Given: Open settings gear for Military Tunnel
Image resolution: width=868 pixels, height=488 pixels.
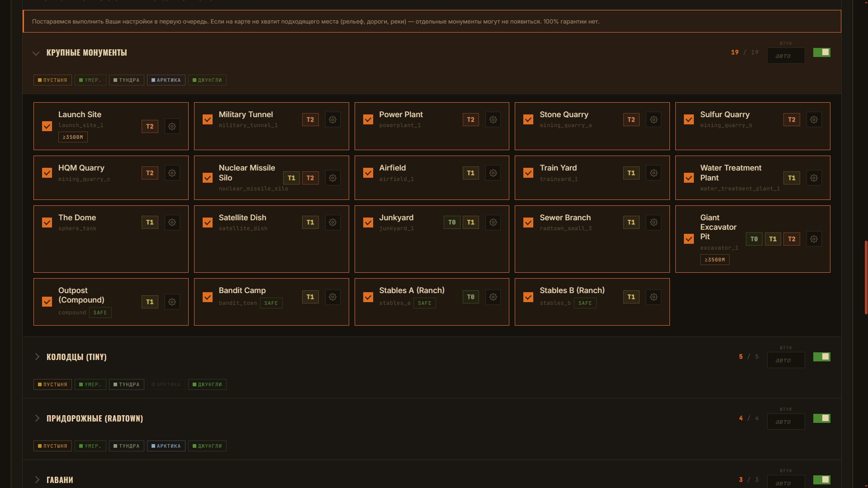Looking at the screenshot, I should [332, 120].
